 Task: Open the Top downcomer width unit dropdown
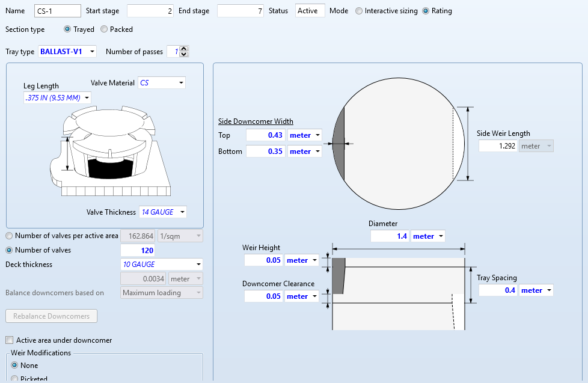317,135
